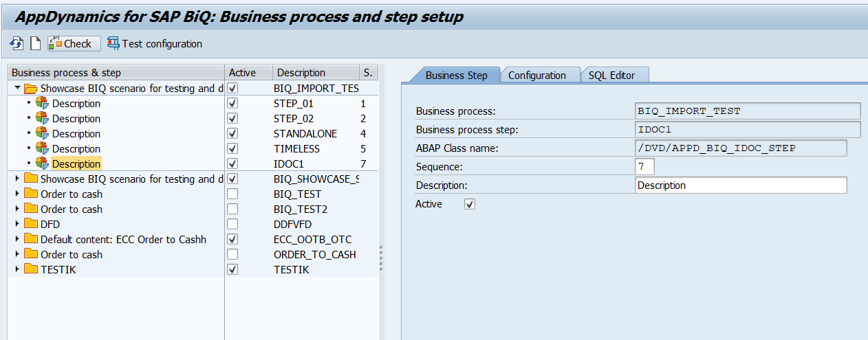Click the Active column header

[248, 73]
